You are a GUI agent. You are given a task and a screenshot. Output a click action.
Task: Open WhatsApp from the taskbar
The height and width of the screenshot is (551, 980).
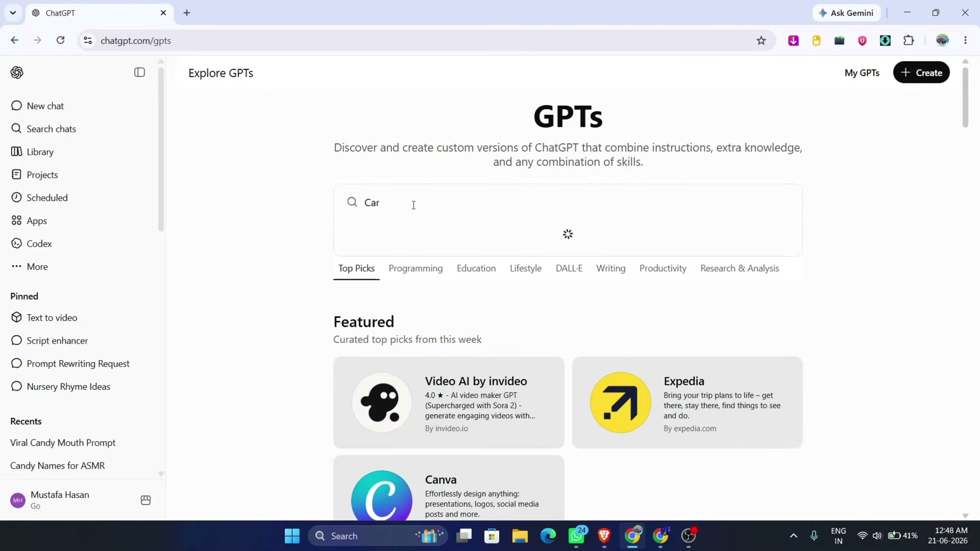[576, 536]
